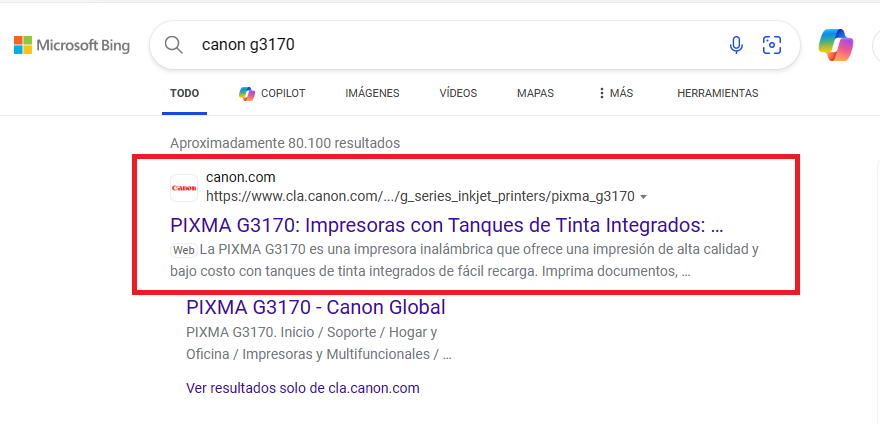Click the Microsoft Bing logo
The width and height of the screenshot is (880, 424).
click(72, 45)
